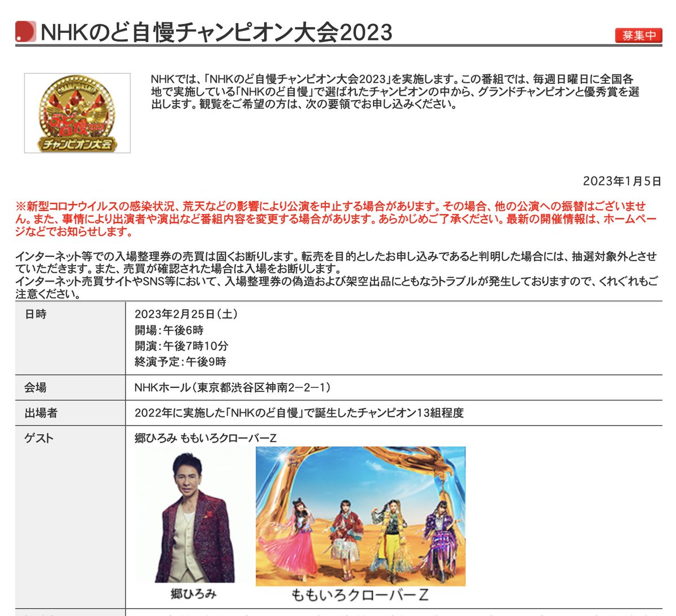Image resolution: width=676 pixels, height=616 pixels.
Task: Open the のど自慢 チャンピオン大会 logo image
Action: (77, 113)
